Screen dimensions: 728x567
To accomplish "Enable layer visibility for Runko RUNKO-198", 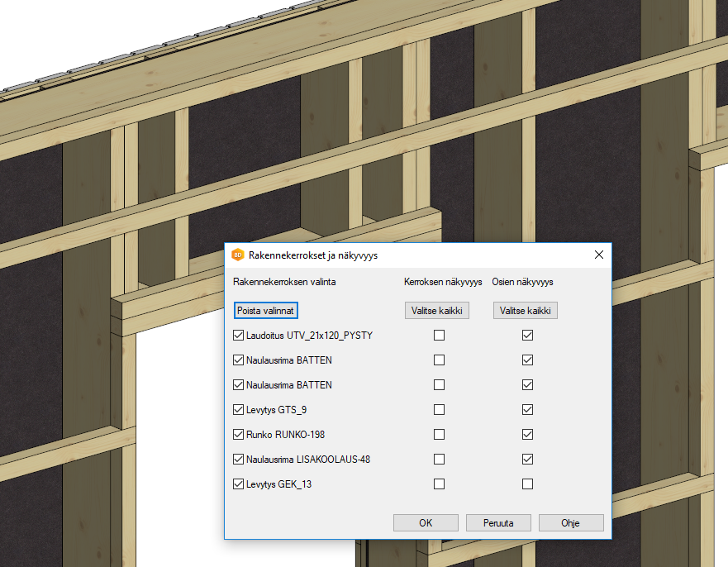I will [x=440, y=434].
